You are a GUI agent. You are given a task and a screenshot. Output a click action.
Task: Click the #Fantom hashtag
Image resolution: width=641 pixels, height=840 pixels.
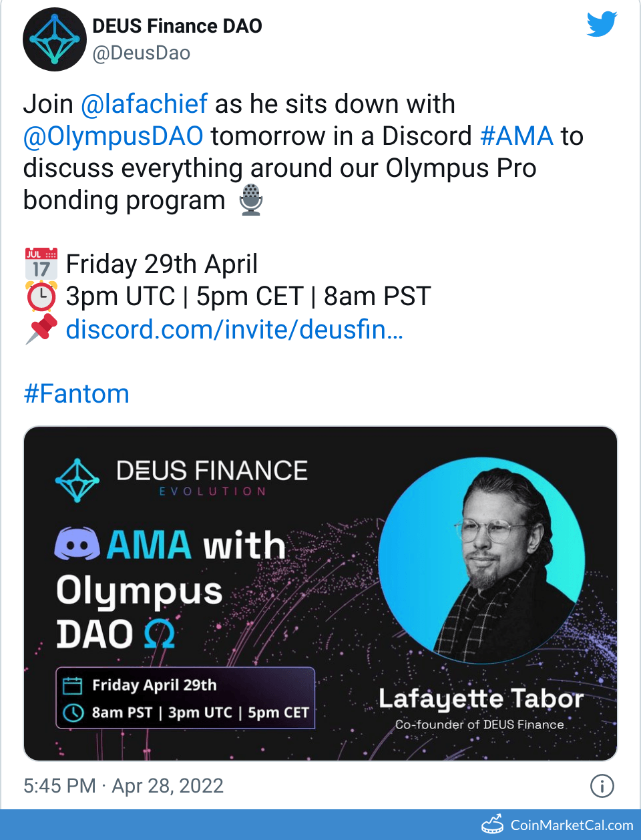click(76, 394)
